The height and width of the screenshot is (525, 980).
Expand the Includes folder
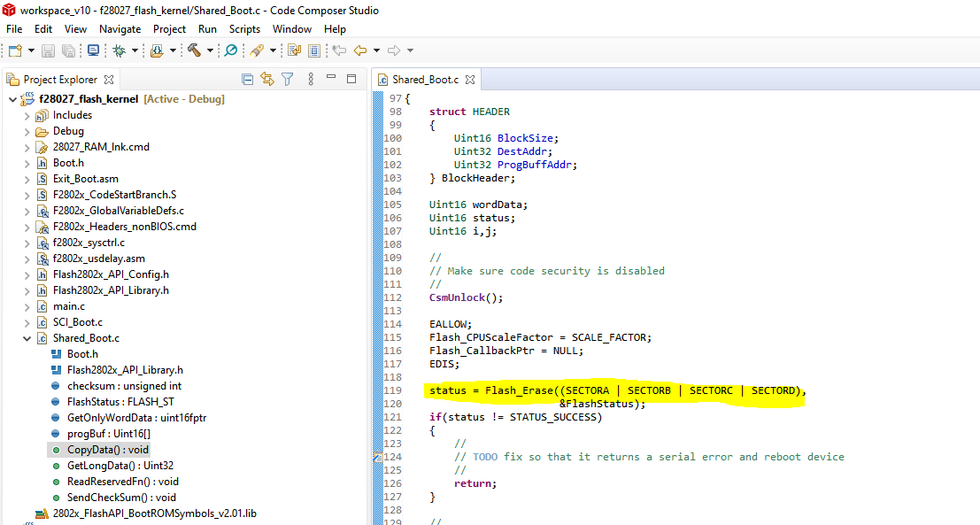pos(27,116)
